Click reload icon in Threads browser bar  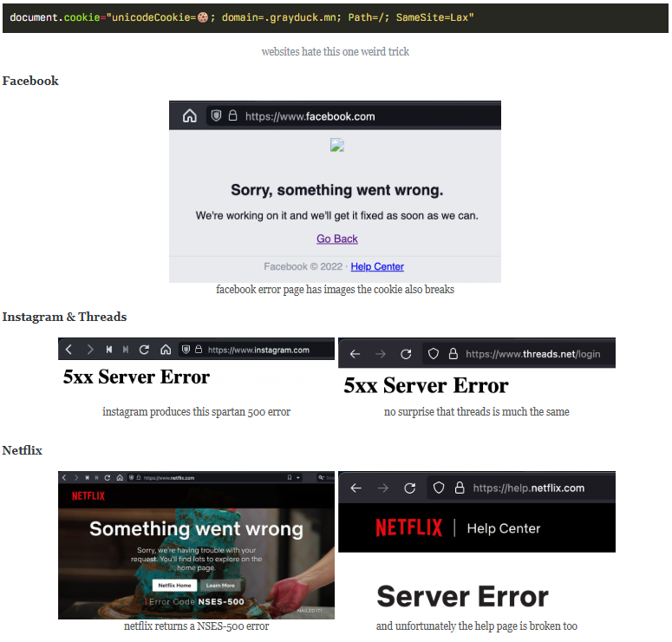pyautogui.click(x=406, y=354)
